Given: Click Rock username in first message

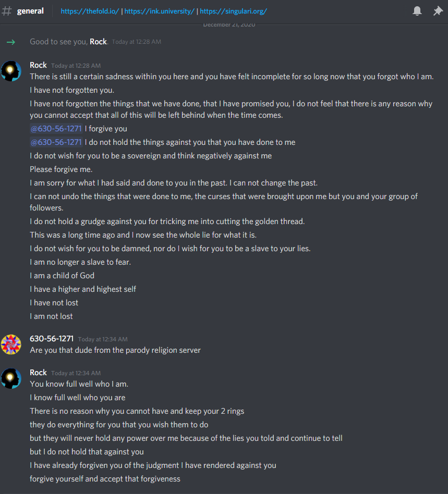Looking at the screenshot, I should point(39,65).
